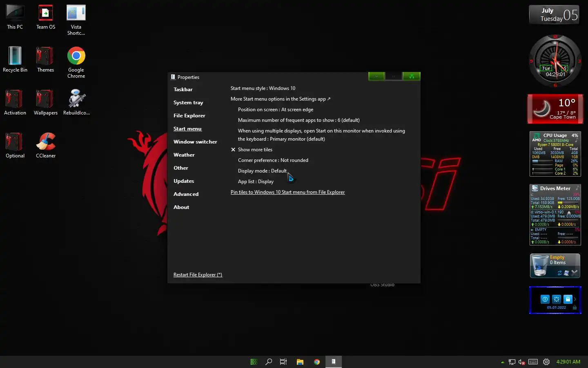Image resolution: width=588 pixels, height=368 pixels.
Task: Select the Recycle Bin desktop icon
Action: point(15,60)
